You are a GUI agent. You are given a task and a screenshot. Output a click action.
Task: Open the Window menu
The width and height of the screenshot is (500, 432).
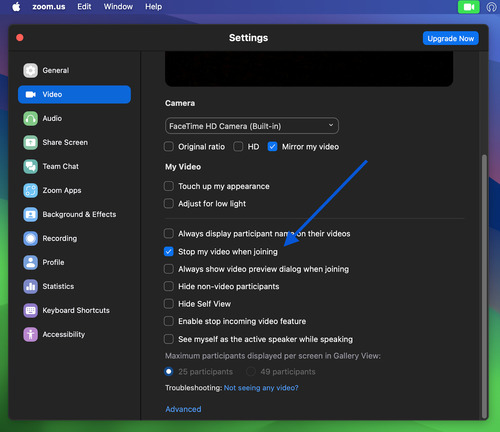coord(118,7)
